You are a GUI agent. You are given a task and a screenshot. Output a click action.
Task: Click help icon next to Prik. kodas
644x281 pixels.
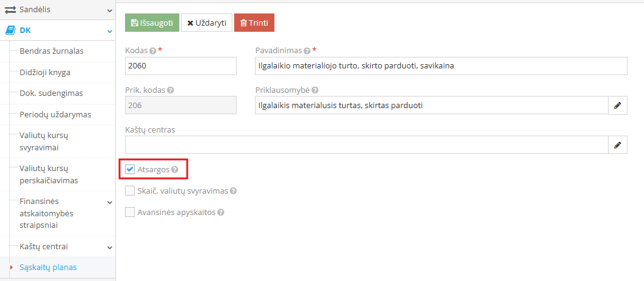[170, 90]
